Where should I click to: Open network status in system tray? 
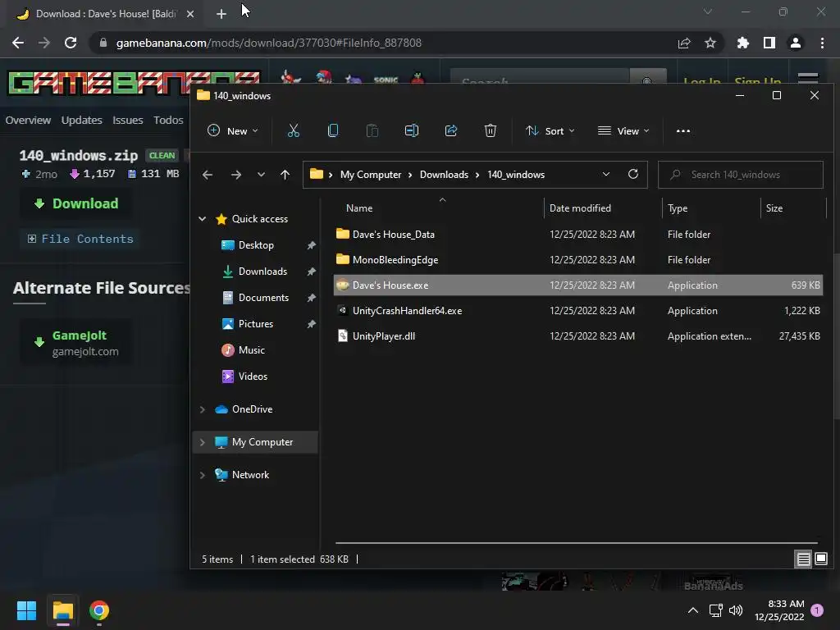pyautogui.click(x=715, y=610)
